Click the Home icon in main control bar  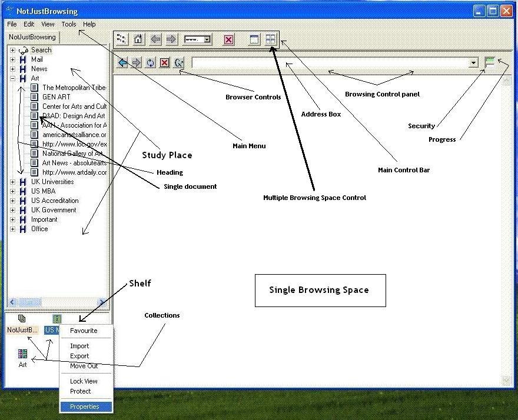click(138, 39)
